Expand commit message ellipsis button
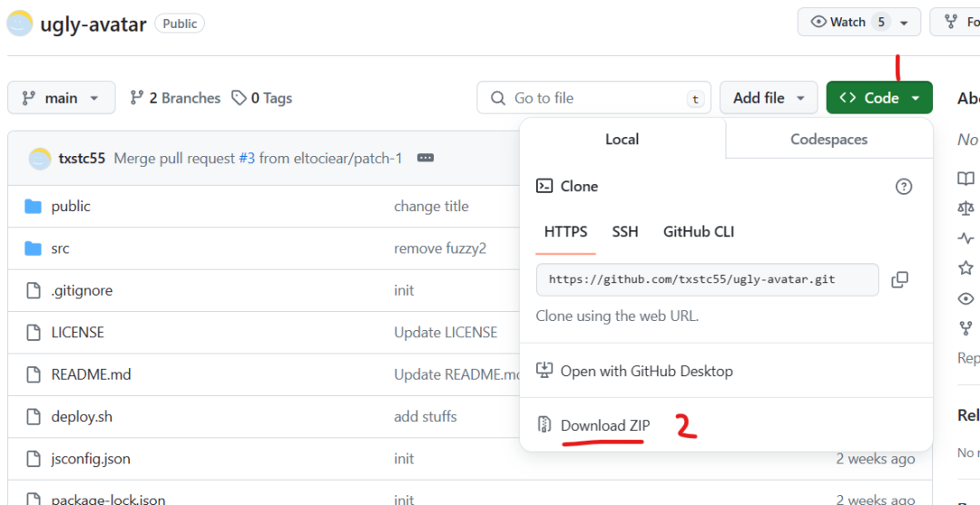Viewport: 980px width, 505px height. [x=426, y=158]
